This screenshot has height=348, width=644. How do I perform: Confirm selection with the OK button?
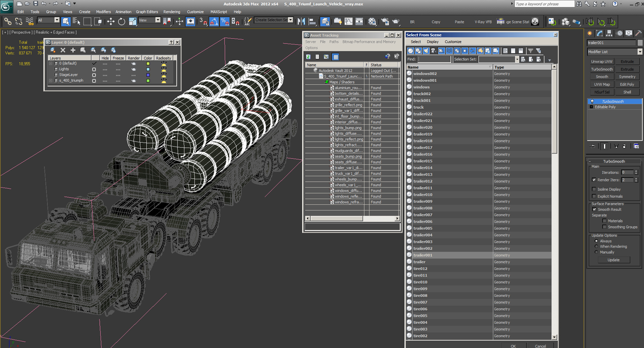coord(513,346)
